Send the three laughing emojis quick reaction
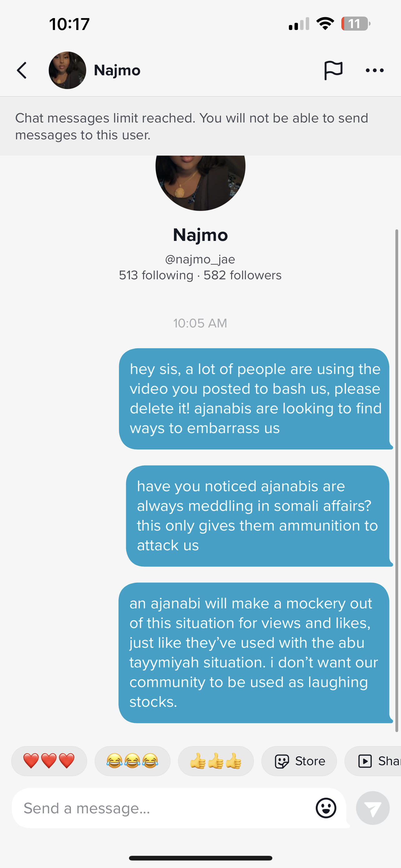 (132, 761)
